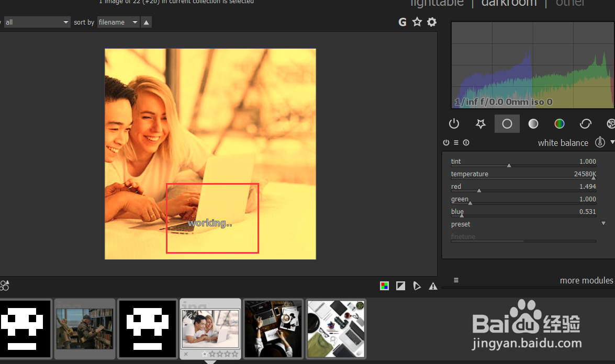Select tone group gradient circle icon

pos(533,124)
